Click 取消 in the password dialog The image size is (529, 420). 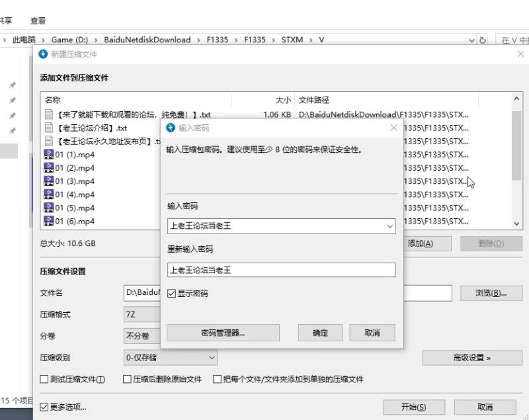pos(372,333)
